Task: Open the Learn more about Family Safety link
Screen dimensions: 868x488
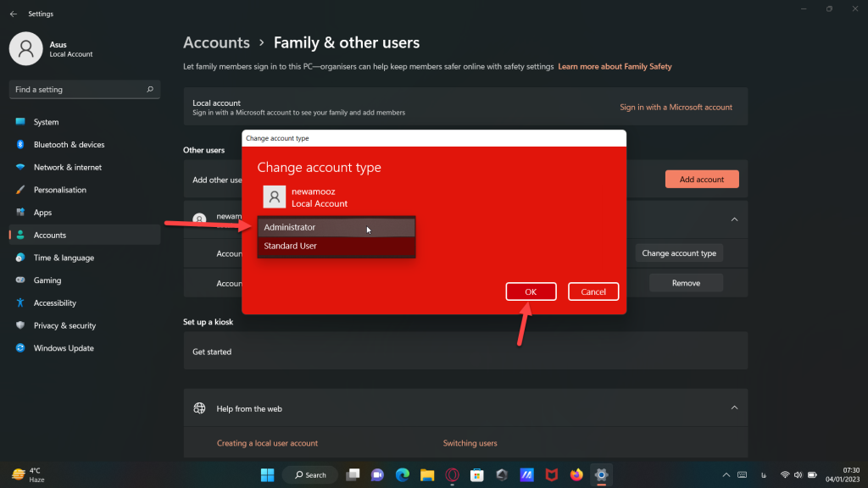Action: tap(615, 66)
